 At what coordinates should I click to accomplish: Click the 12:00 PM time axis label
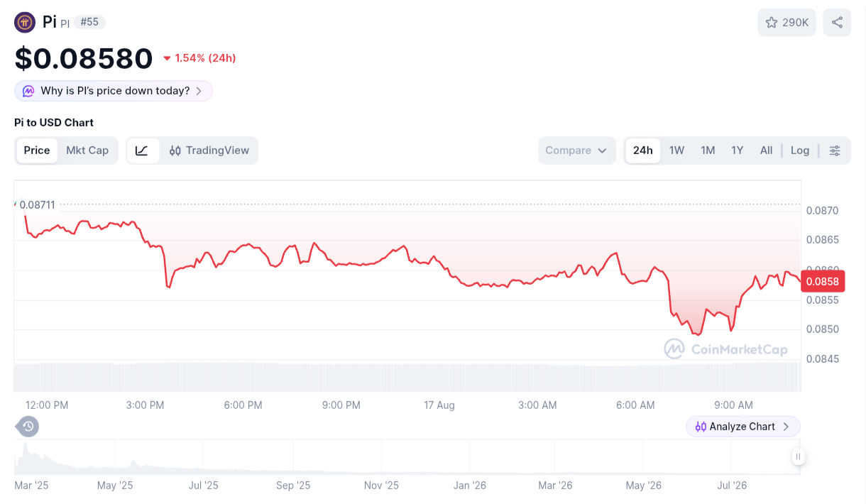(x=47, y=405)
